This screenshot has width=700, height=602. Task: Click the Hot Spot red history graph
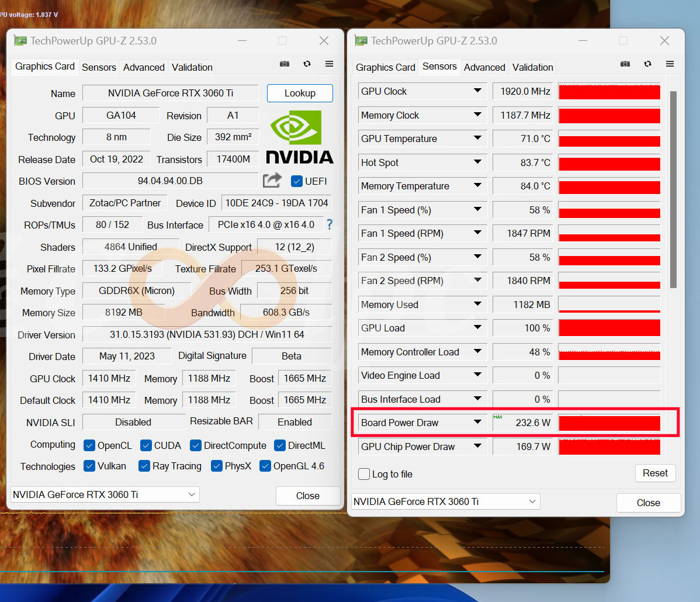tap(609, 162)
